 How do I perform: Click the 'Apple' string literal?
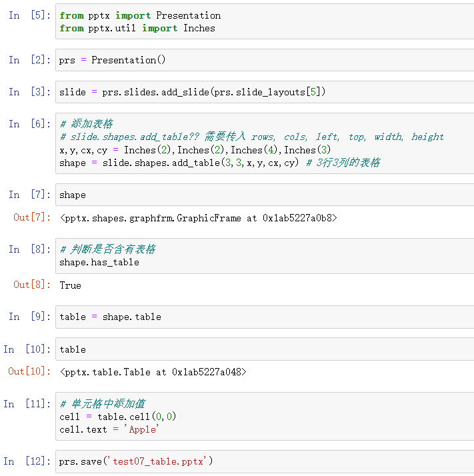[x=141, y=429]
